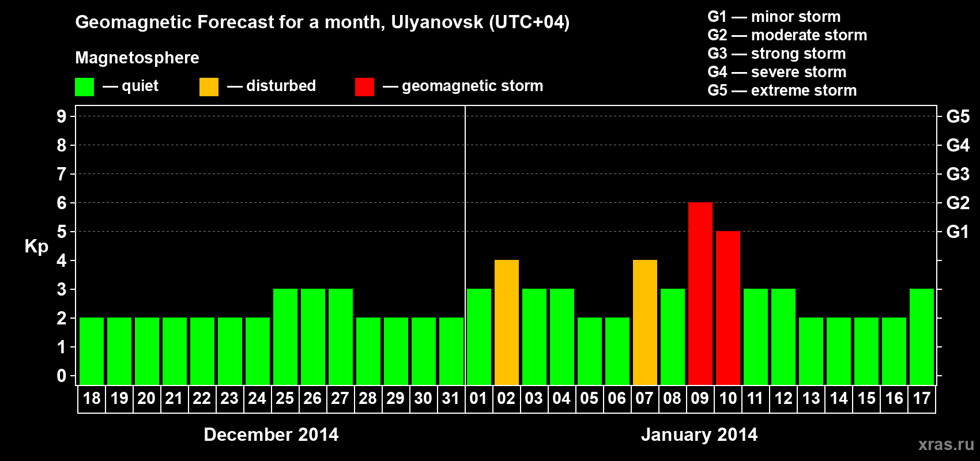The height and width of the screenshot is (461, 980).
Task: Click the date cell labeled 05
Action: (589, 399)
